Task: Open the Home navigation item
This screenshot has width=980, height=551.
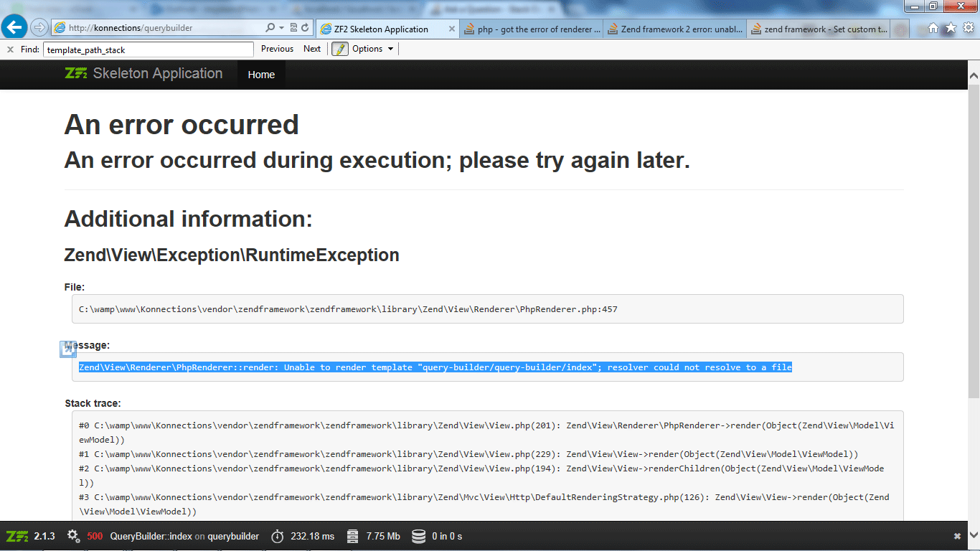Action: (x=261, y=75)
